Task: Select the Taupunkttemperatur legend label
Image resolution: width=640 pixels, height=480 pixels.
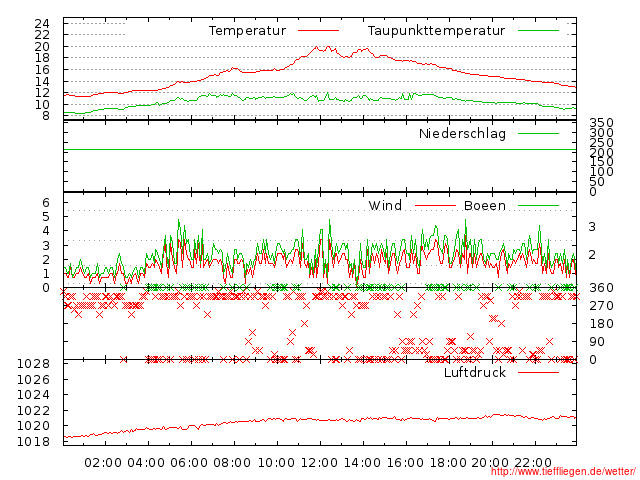Action: pyautogui.click(x=436, y=31)
